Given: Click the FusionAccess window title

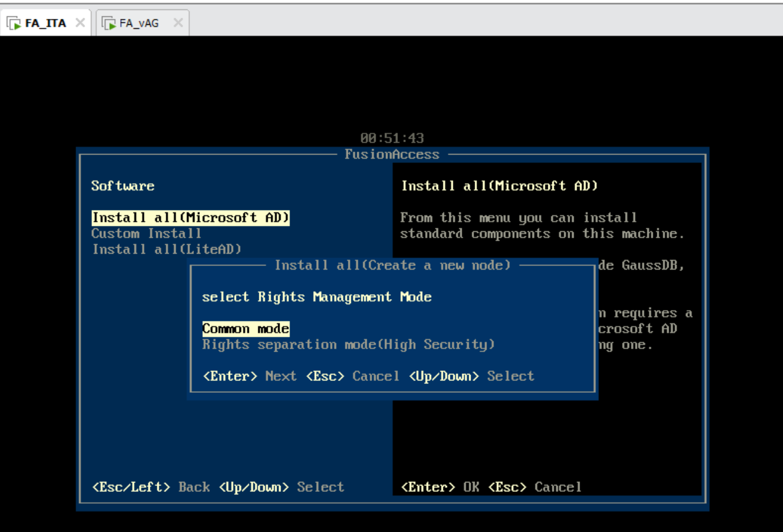Looking at the screenshot, I should point(392,155).
